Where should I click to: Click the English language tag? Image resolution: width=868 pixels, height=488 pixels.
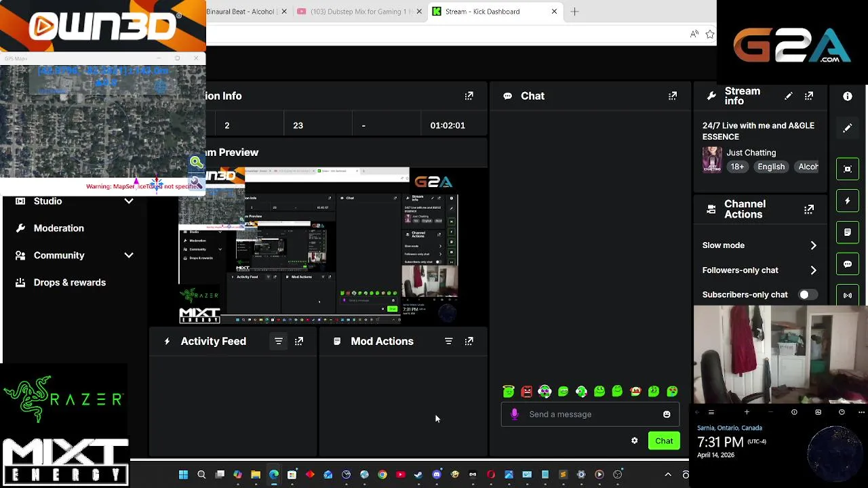tap(771, 167)
